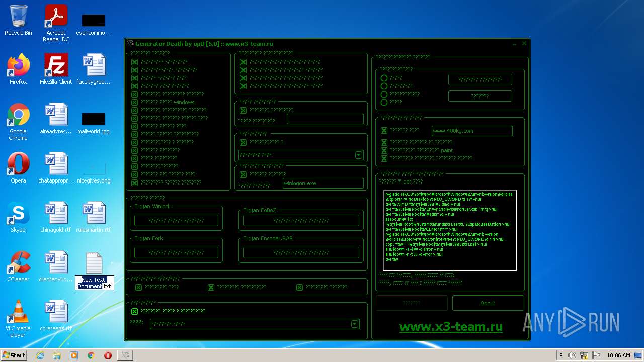Click the Start button

click(x=14, y=355)
